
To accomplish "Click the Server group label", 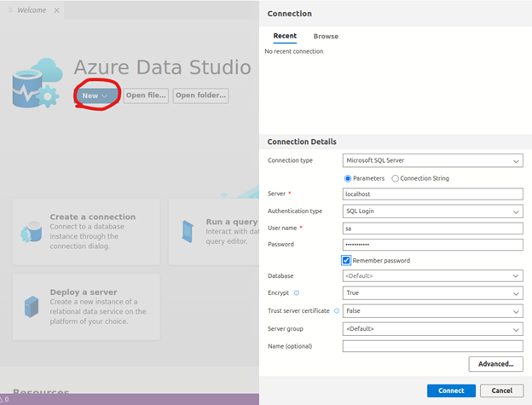I will coord(286,329).
